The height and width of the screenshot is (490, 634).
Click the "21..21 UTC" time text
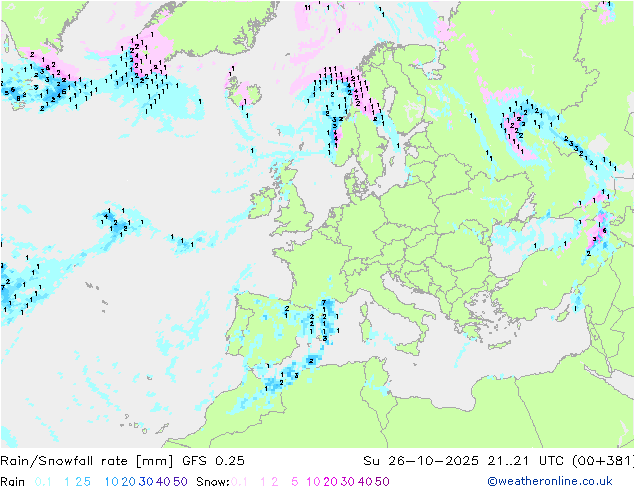coord(526,461)
